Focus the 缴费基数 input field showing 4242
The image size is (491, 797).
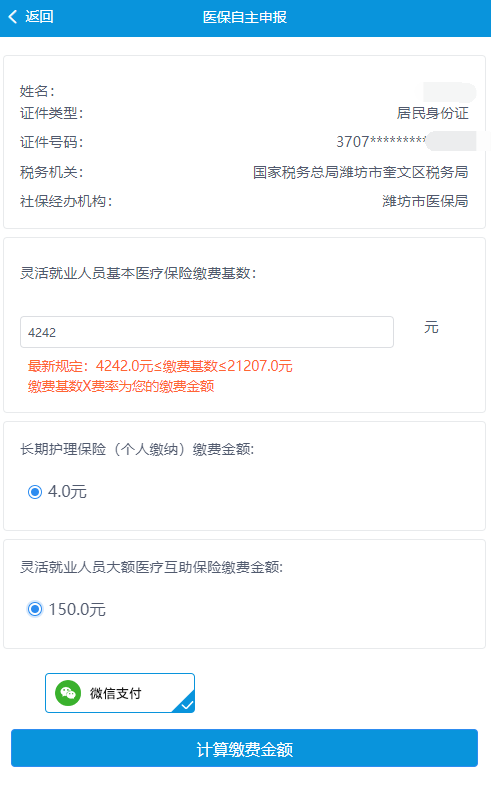pos(207,332)
